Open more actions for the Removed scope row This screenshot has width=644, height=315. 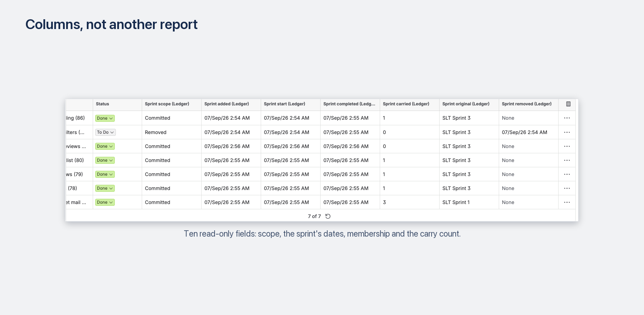[567, 132]
